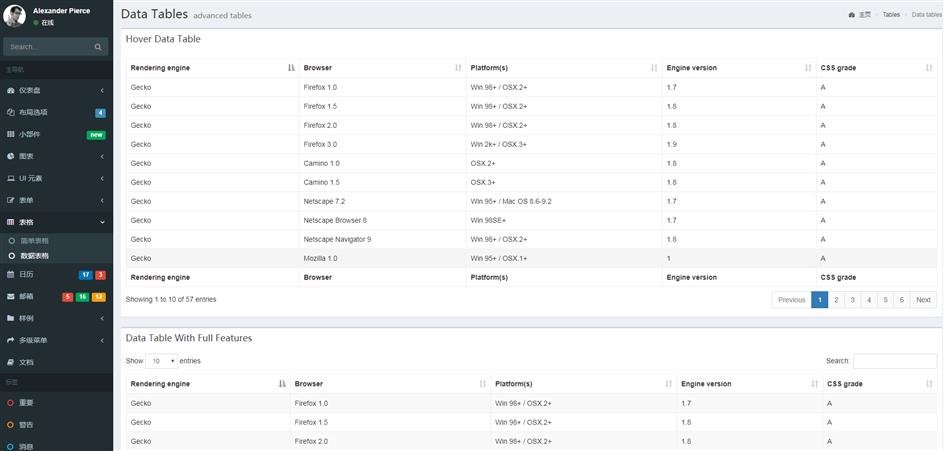Screen dimensions: 944x451
Task: Click Rendering engine sort icon in Hover Data Table
Action: 291,68
